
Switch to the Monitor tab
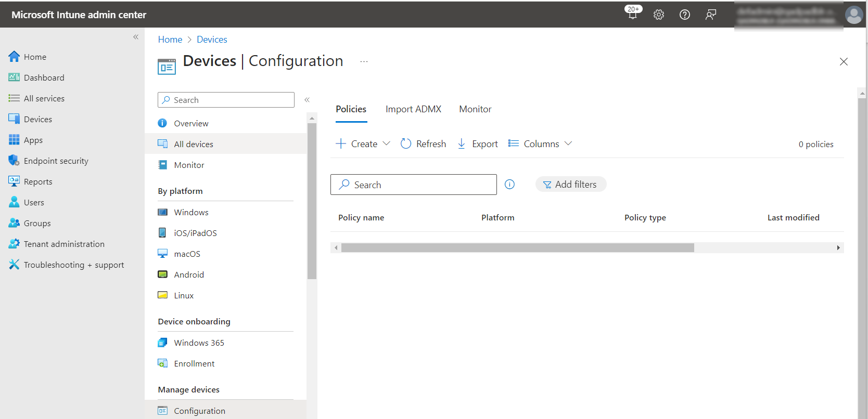475,109
